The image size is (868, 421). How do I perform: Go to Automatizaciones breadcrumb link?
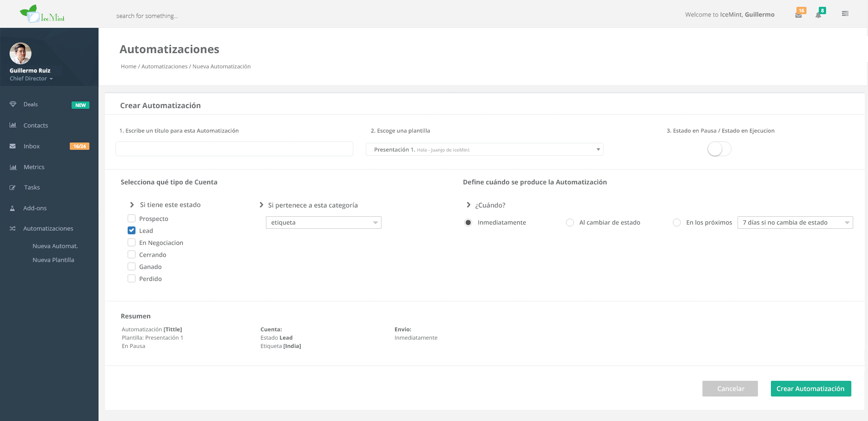coord(165,67)
